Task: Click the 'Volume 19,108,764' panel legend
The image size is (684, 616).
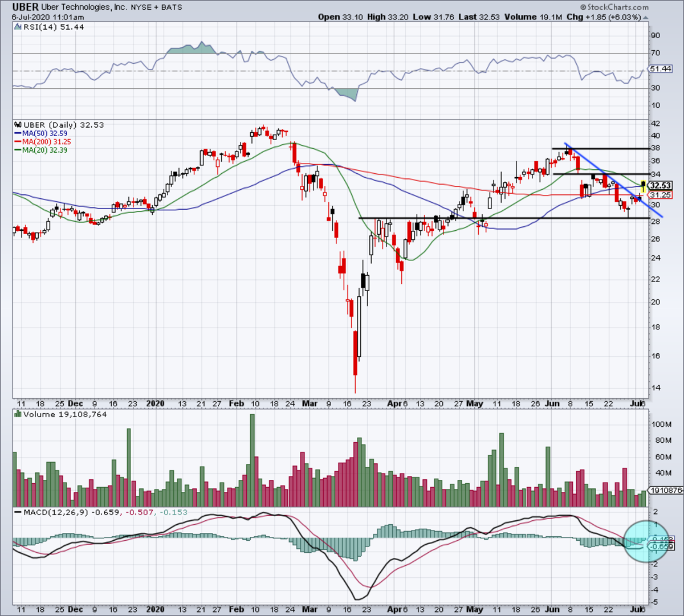Action: point(60,414)
